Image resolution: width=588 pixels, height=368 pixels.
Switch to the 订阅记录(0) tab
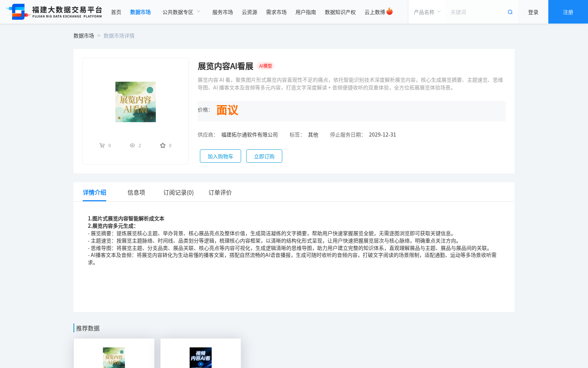(179, 192)
